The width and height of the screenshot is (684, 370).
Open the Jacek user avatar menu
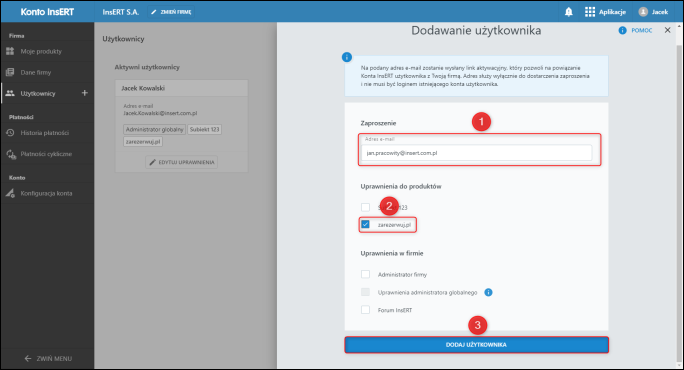click(x=643, y=12)
